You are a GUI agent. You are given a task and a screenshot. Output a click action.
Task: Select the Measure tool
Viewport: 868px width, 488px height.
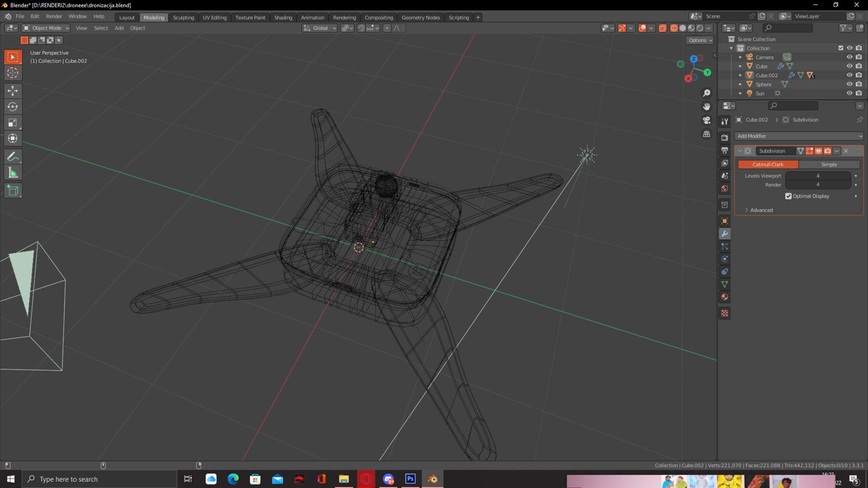(13, 173)
